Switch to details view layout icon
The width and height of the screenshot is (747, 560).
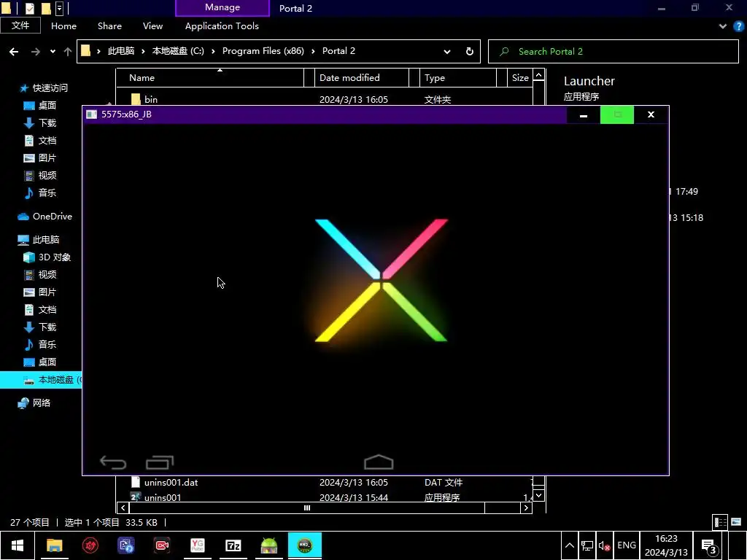coord(720,522)
